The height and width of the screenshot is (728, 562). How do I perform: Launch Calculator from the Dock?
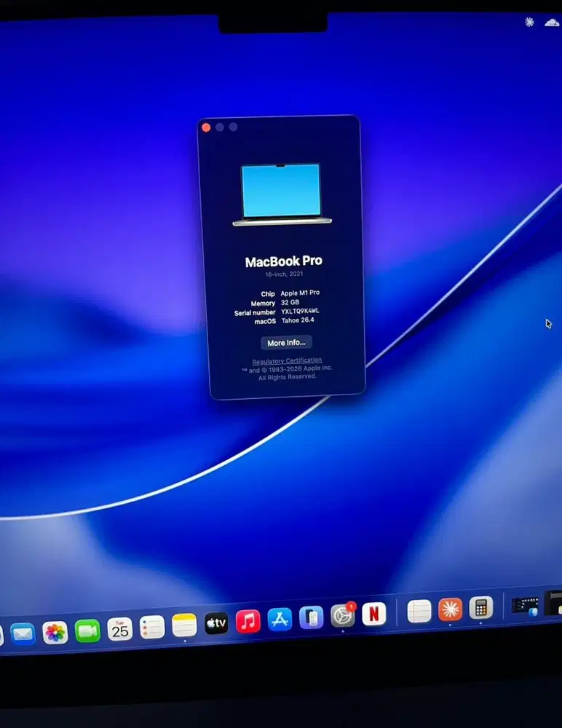pyautogui.click(x=480, y=607)
